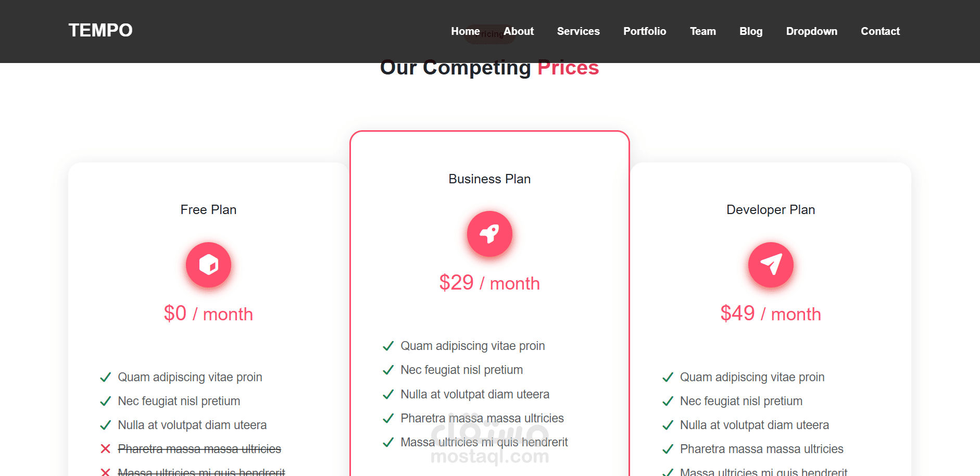The height and width of the screenshot is (476, 980).
Task: Click the checkmark beside Business Plan's Nec feugiat
Action: pos(388,370)
